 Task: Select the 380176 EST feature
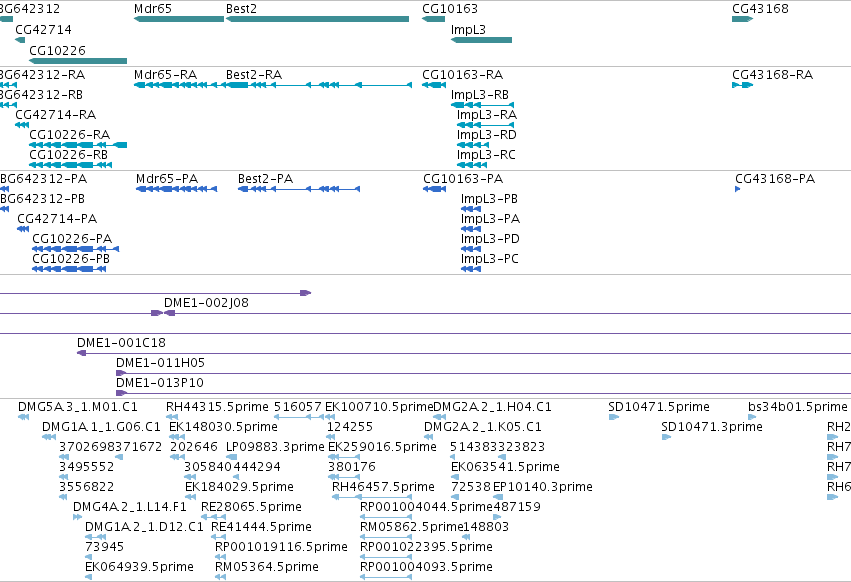tap(344, 477)
